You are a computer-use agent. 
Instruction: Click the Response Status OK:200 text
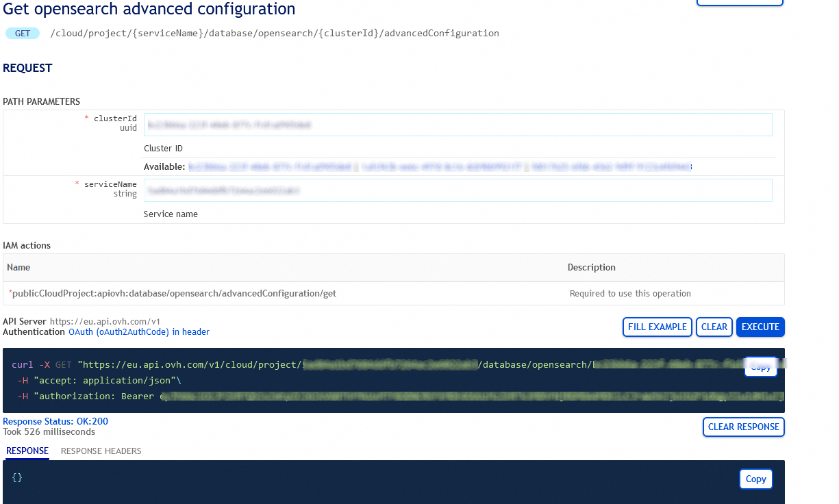[x=55, y=421]
